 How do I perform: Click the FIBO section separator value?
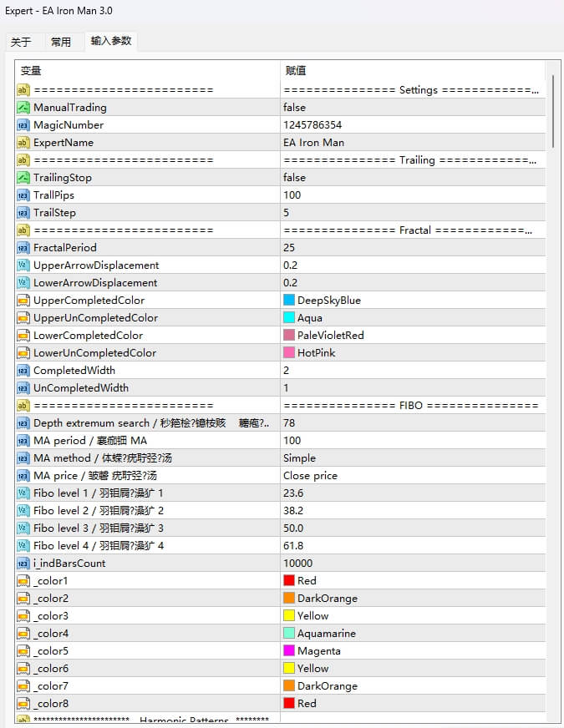click(x=413, y=406)
